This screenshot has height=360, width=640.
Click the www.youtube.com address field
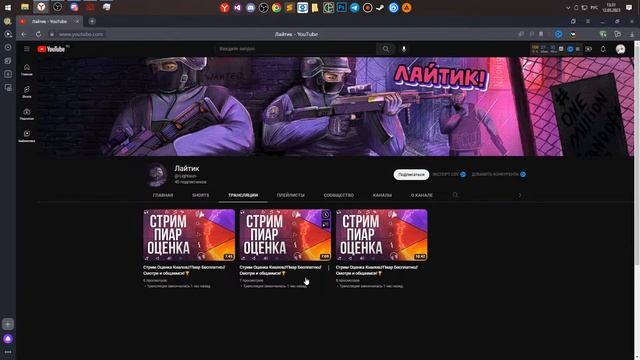[x=81, y=34]
